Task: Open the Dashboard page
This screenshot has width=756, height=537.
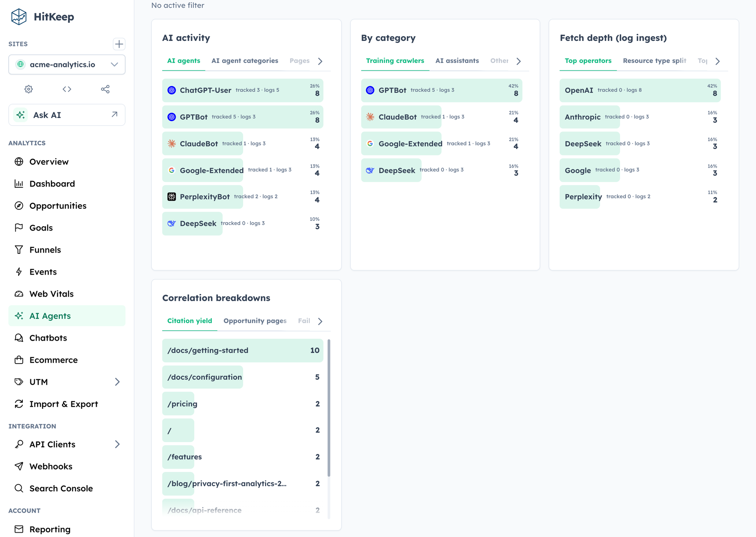Action: tap(67, 184)
